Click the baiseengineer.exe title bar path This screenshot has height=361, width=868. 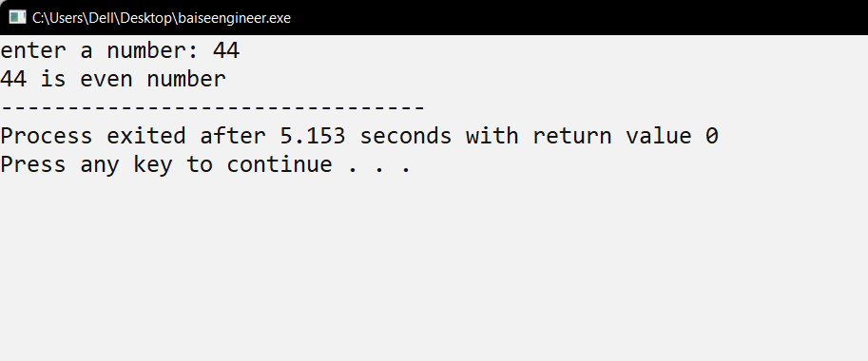(161, 18)
